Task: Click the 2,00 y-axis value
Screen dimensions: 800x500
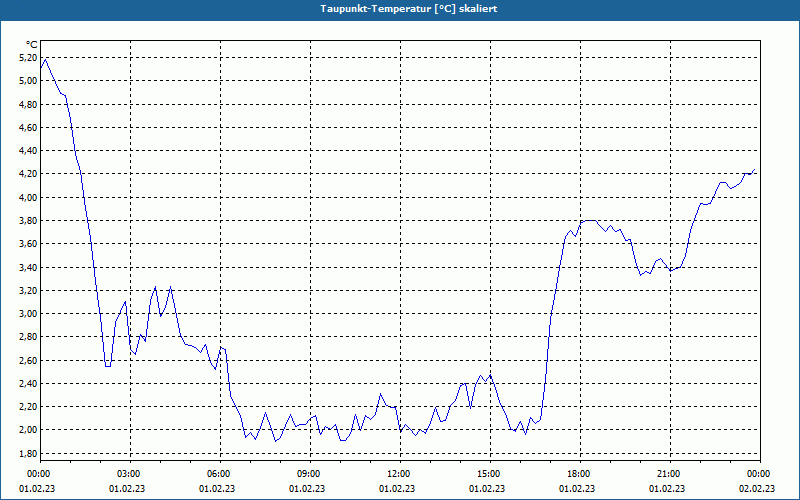Action: [x=28, y=430]
